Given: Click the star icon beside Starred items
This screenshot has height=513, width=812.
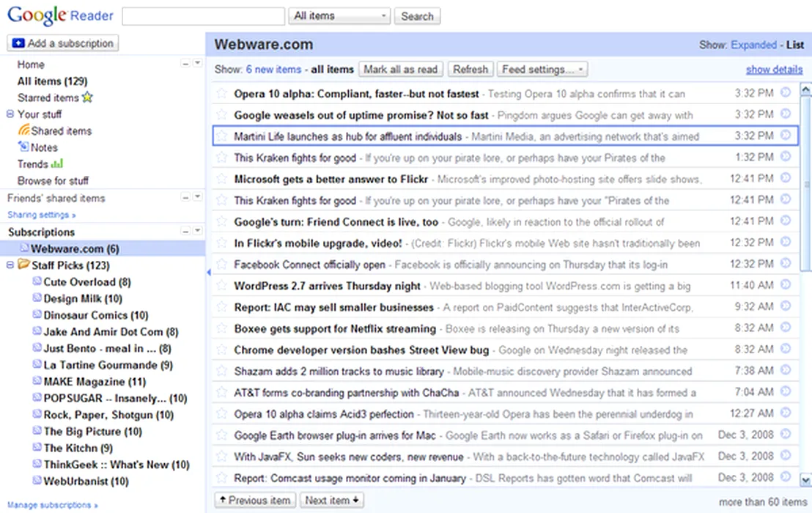Looking at the screenshot, I should tap(88, 97).
